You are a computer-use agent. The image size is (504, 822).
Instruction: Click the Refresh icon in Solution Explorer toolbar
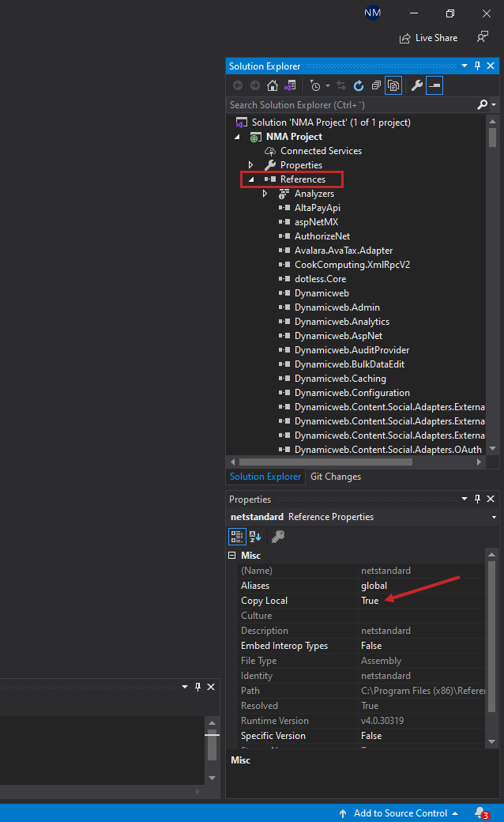[x=359, y=85]
